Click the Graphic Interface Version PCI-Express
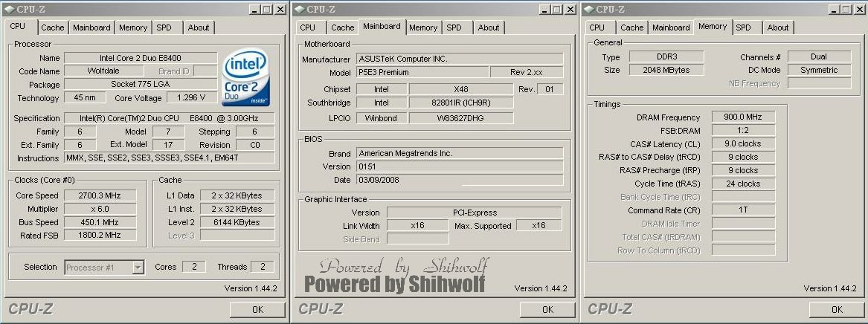868x324 pixels. (474, 213)
